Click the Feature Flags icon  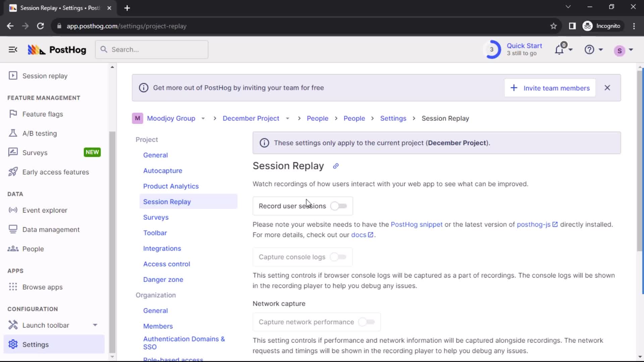tap(12, 114)
